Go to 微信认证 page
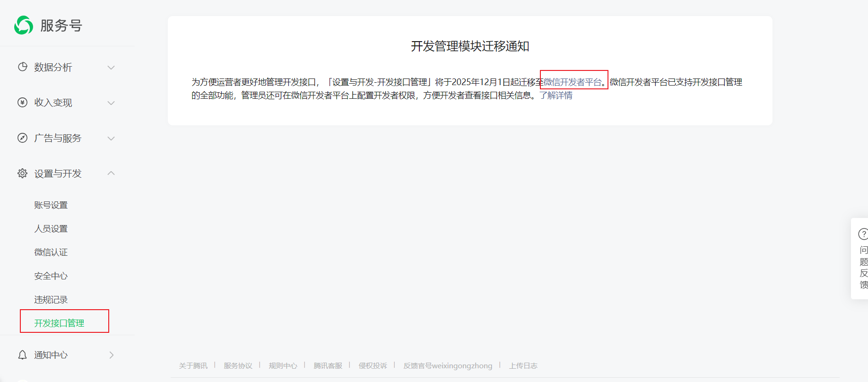Screen dimensions: 868x382 (51, 252)
